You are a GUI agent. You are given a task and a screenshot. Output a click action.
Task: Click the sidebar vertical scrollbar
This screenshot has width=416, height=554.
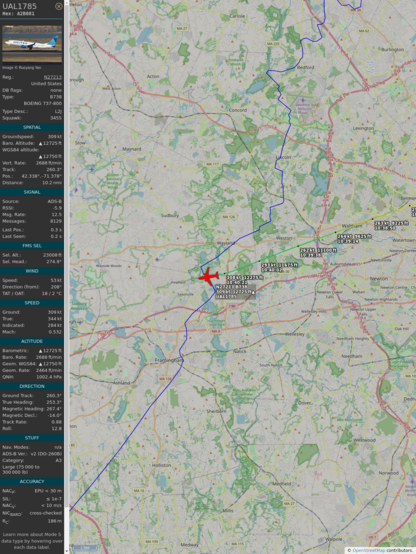click(x=66, y=277)
